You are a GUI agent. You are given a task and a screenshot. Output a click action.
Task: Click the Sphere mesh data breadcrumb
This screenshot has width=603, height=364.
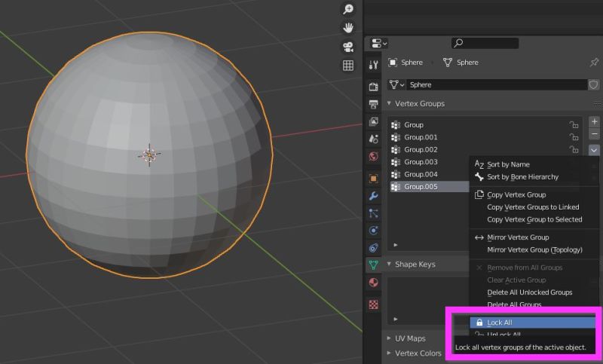461,63
